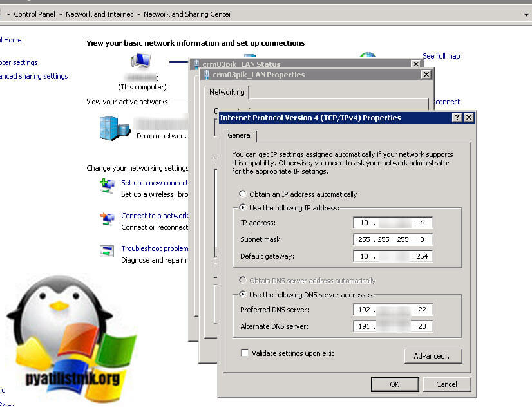Click the Domain network building icon
The image size is (532, 410).
(110, 128)
